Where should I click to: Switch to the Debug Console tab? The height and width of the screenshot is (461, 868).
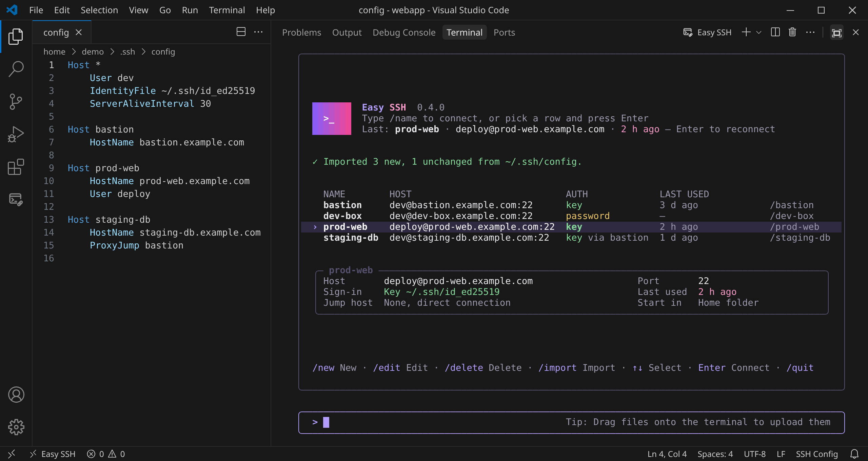pos(404,33)
